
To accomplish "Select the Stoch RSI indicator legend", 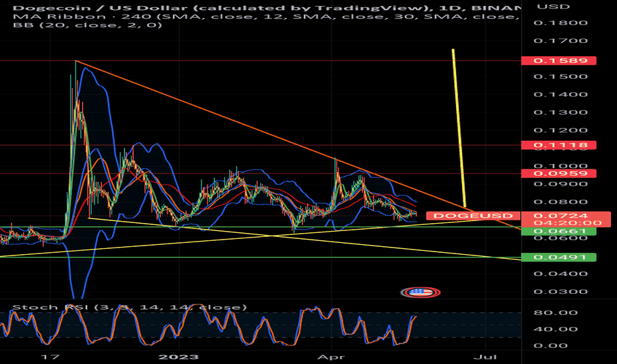I will 130,307.
